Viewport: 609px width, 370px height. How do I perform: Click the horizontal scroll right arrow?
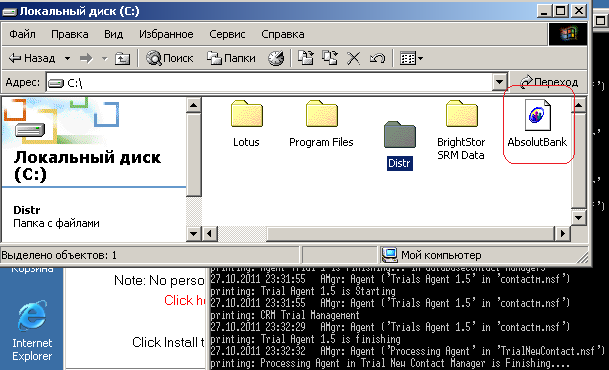(562, 233)
